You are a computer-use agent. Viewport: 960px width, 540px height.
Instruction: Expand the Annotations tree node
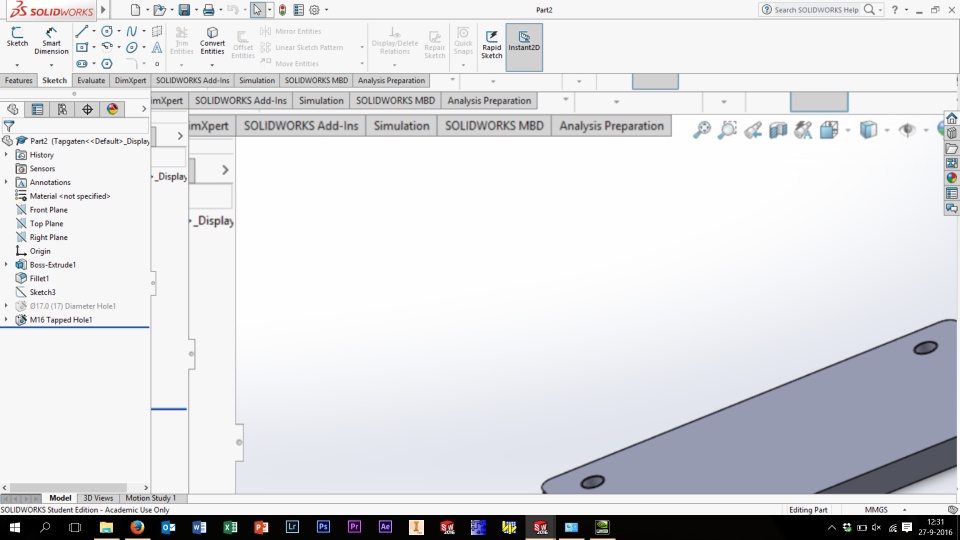[x=6, y=182]
